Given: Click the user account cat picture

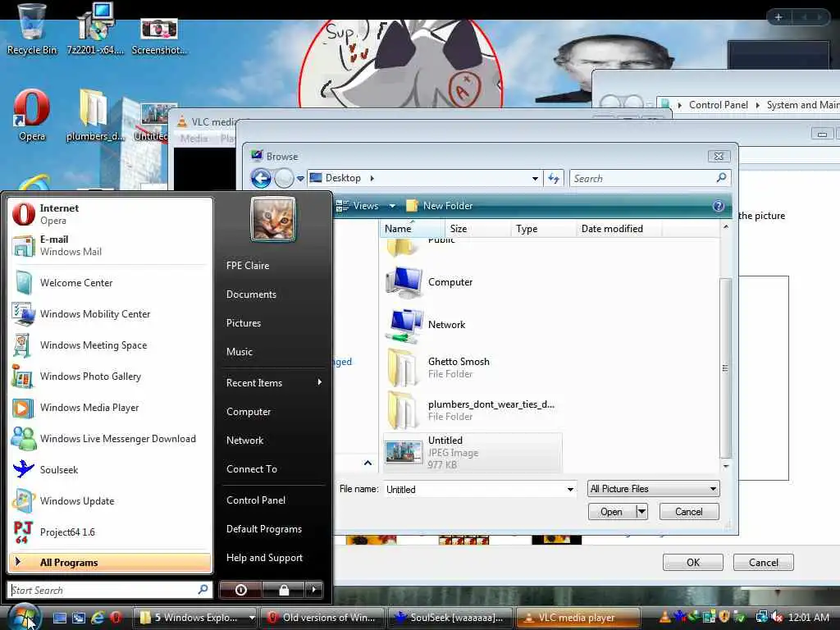Looking at the screenshot, I should click(273, 219).
